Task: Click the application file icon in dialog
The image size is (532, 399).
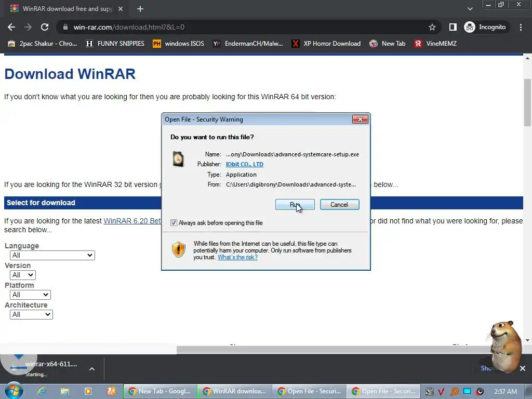Action: (178, 159)
